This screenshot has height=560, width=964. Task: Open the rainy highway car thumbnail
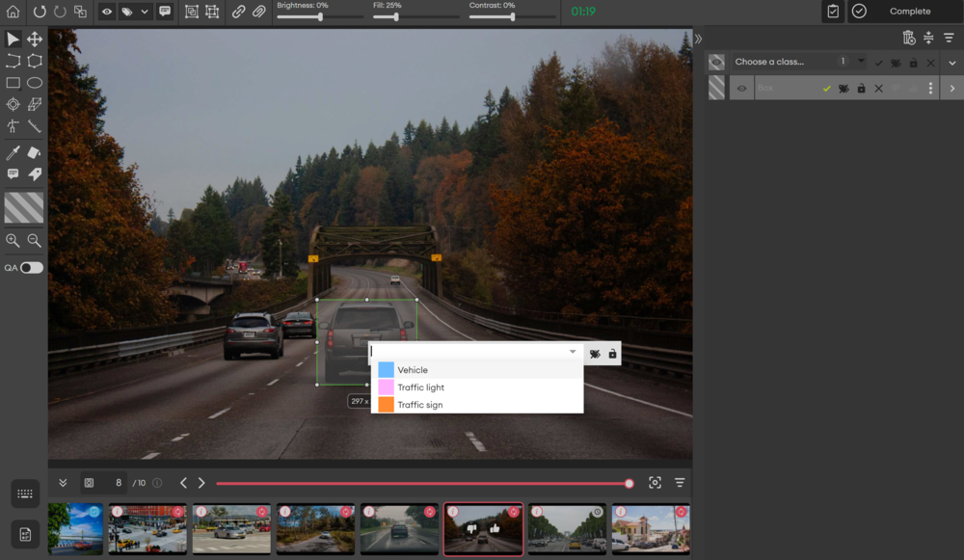pyautogui.click(x=399, y=529)
